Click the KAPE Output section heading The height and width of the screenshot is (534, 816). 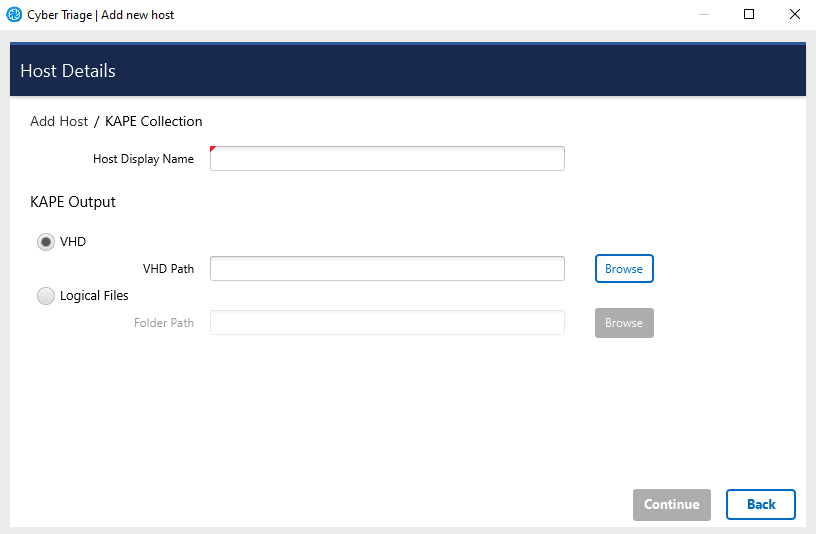pyautogui.click(x=73, y=202)
